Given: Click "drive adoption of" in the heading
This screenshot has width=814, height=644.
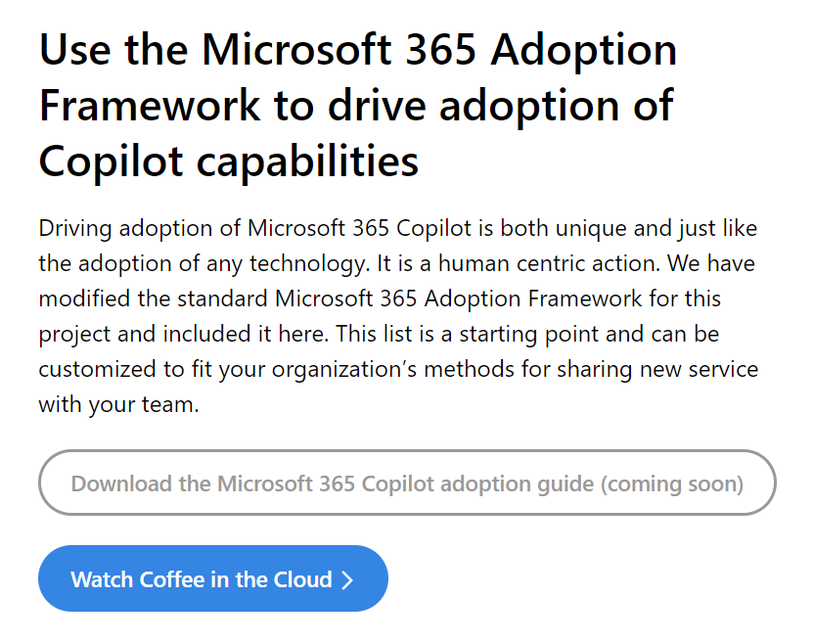Looking at the screenshot, I should click(501, 105).
